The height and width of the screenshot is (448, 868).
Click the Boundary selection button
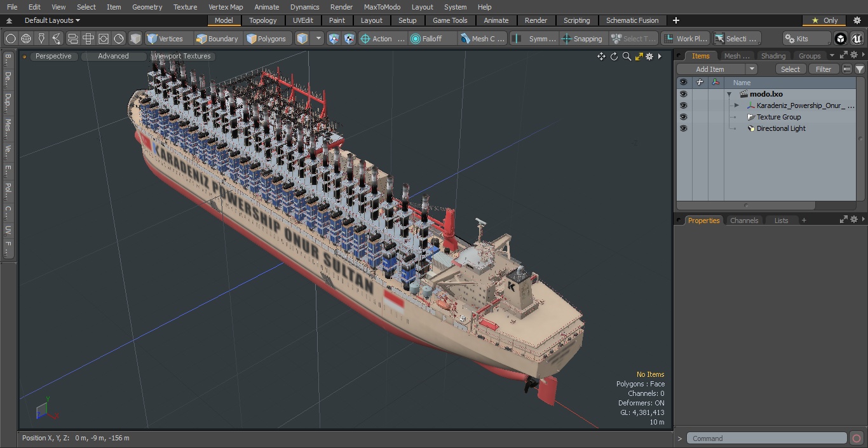(217, 39)
